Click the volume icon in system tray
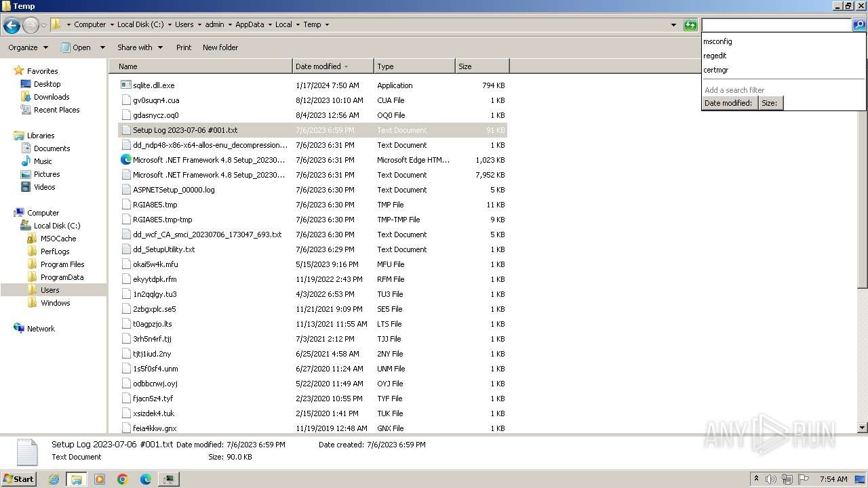868x488 pixels. (x=771, y=479)
